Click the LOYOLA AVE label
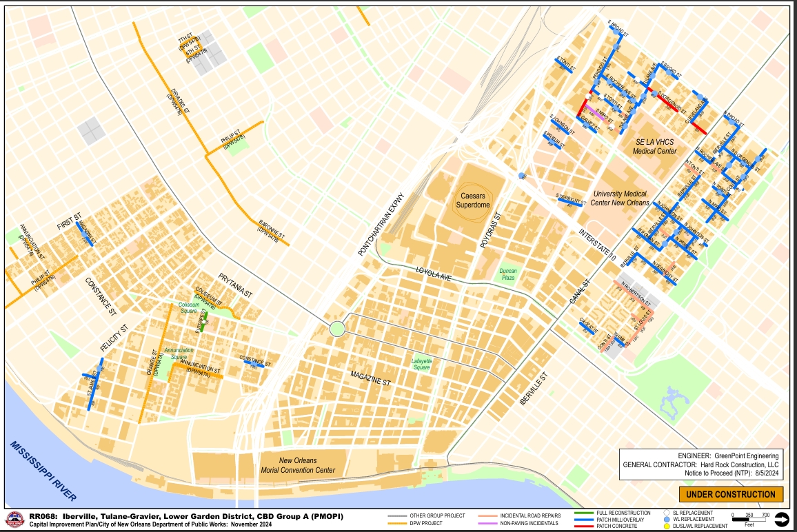 [x=434, y=274]
